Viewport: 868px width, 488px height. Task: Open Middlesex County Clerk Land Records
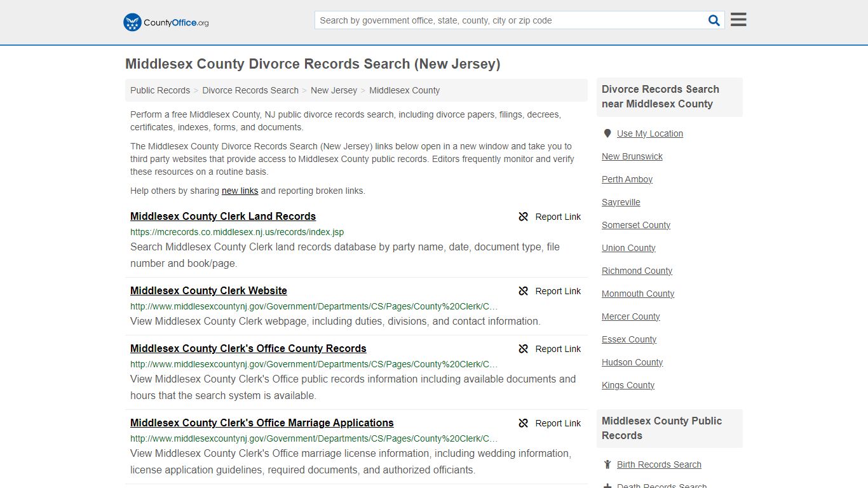point(223,216)
